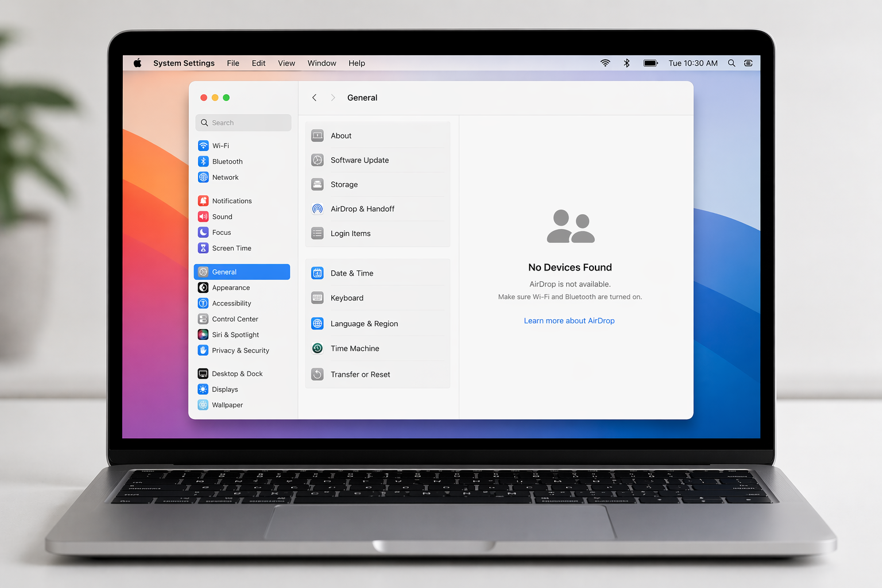Click the green full-screen window button
Image resolution: width=882 pixels, height=588 pixels.
pos(226,98)
